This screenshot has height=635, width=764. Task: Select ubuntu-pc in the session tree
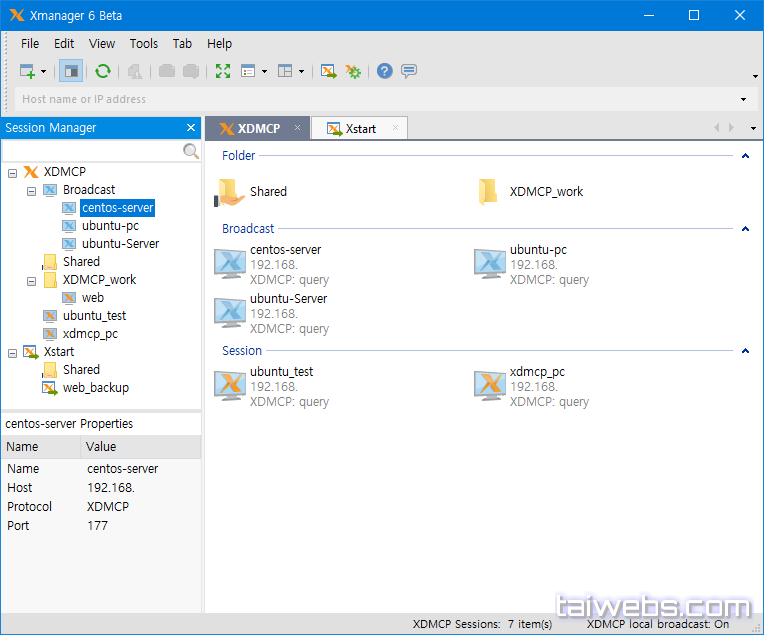[110, 226]
